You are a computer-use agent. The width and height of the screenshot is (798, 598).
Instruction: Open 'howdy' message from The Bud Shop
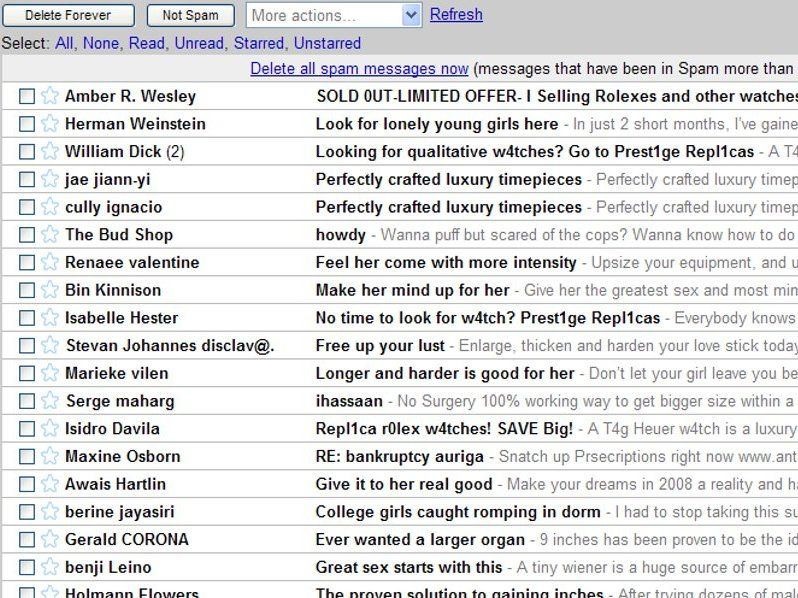click(x=340, y=235)
